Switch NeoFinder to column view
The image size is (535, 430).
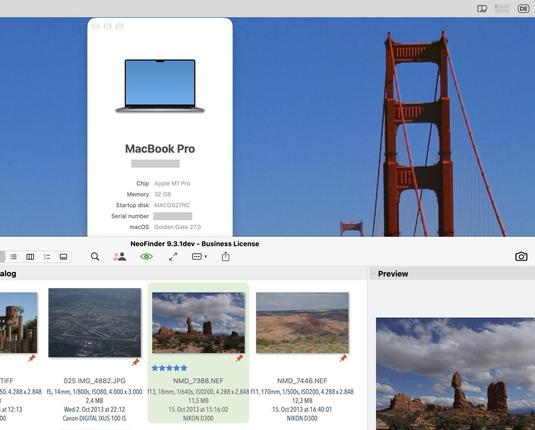point(30,257)
